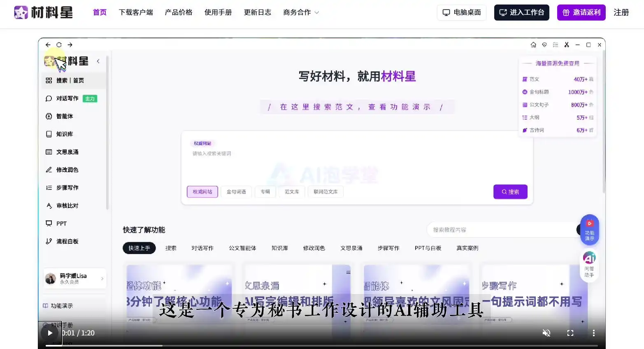Click the keyboard icon for 文思泉涌
Image resolution: width=644 pixels, height=349 pixels.
[x=49, y=152]
